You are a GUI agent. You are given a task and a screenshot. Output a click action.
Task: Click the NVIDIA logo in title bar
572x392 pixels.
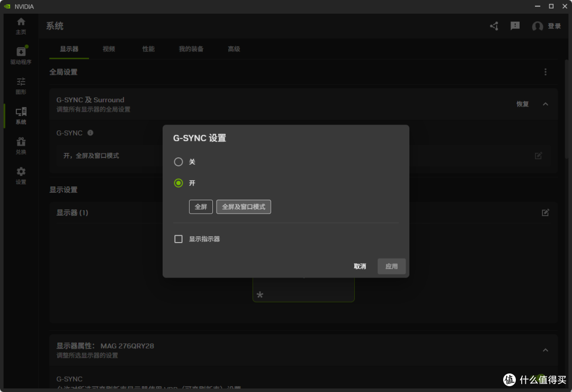(7, 6)
